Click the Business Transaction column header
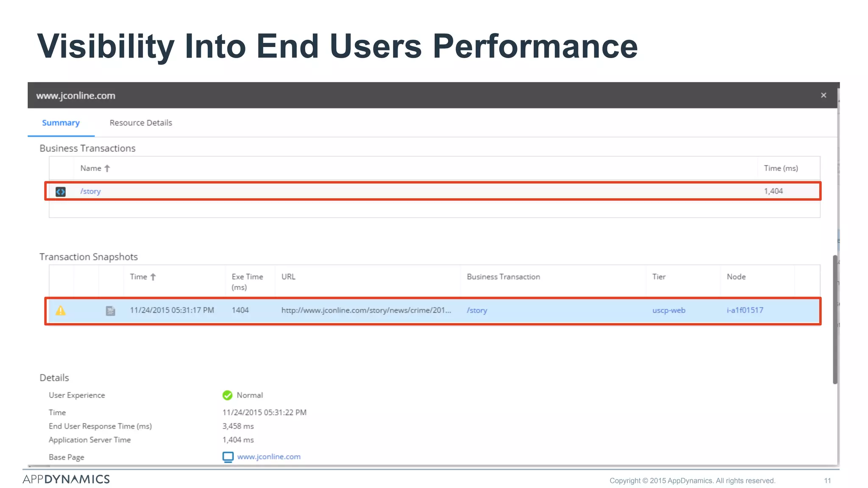 coord(503,277)
